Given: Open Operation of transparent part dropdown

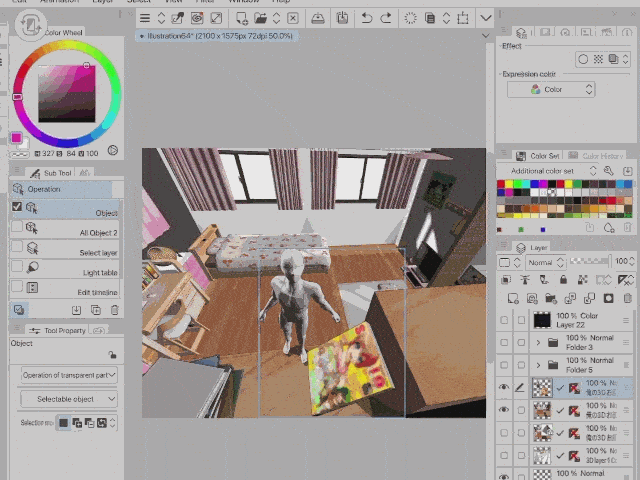Looking at the screenshot, I should [x=69, y=375].
